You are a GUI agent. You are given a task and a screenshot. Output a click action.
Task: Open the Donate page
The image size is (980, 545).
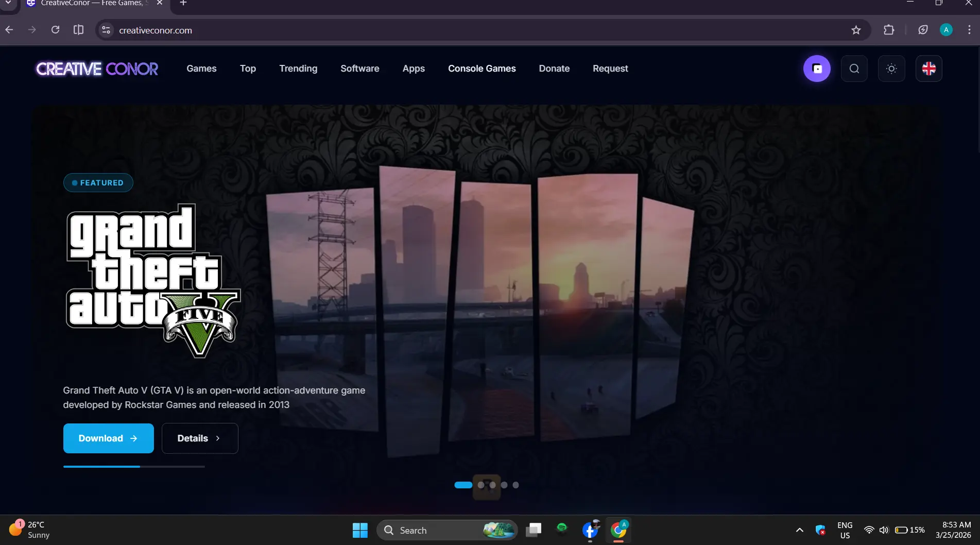point(554,69)
